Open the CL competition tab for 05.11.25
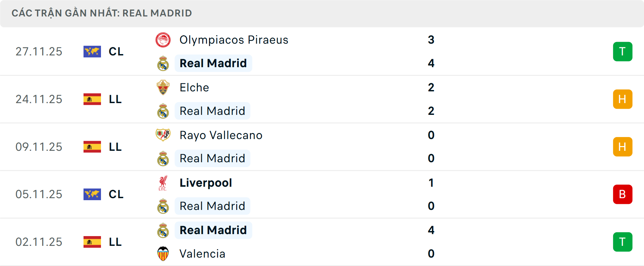 (x=116, y=194)
